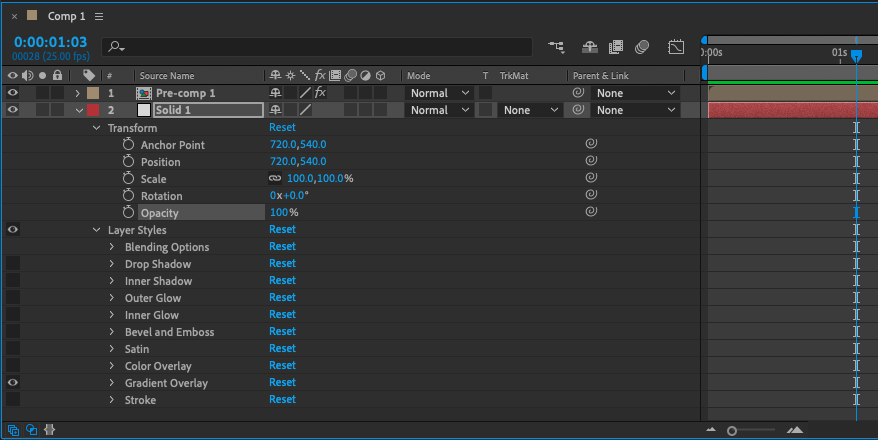Disable the Gradient Overlay visibility eye

[12, 382]
